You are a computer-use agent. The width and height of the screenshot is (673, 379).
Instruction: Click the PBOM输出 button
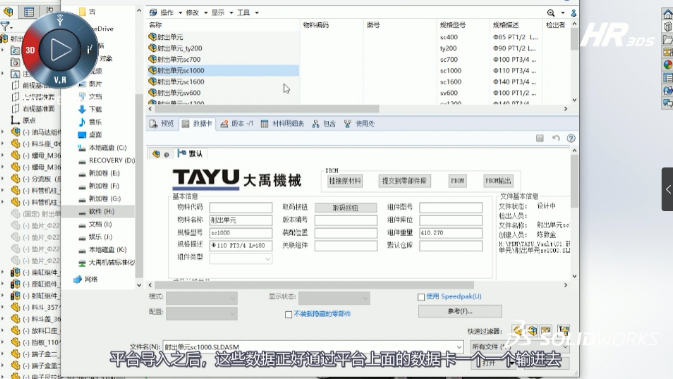point(498,181)
